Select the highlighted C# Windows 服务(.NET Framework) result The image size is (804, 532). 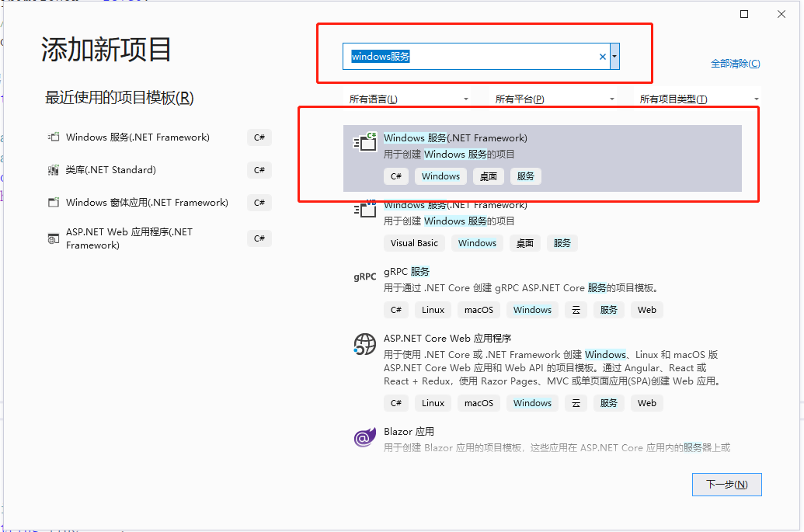[542, 158]
